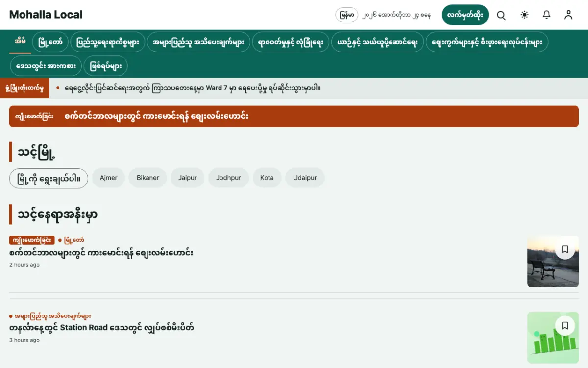Click the သင့်မြို့ section heading
The image size is (588, 368).
point(36,152)
